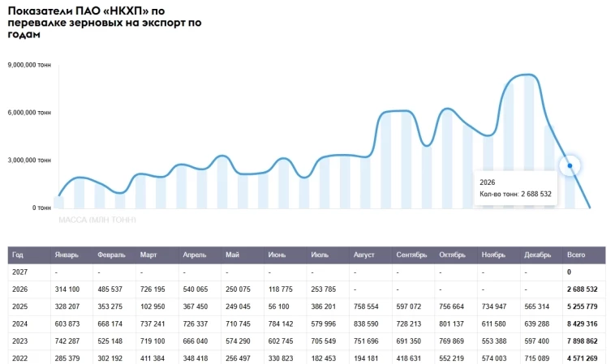
Task: Click November 2022 cell "574 003"
Action: 494,358
